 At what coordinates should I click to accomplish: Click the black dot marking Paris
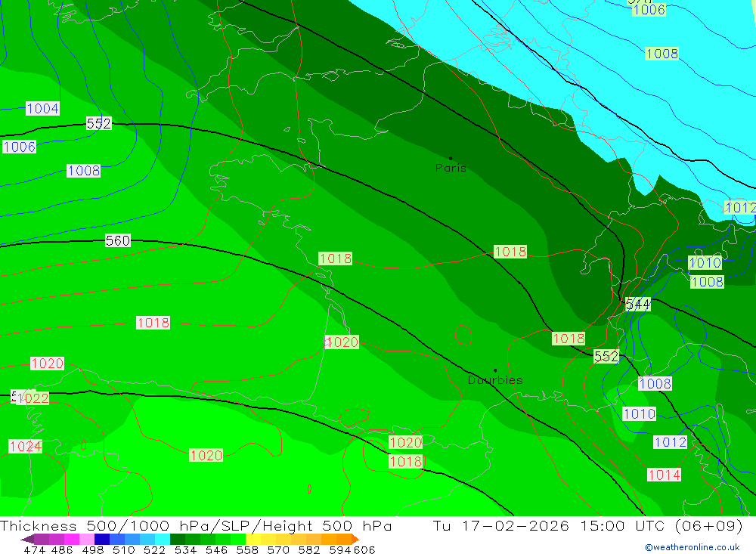(451, 158)
